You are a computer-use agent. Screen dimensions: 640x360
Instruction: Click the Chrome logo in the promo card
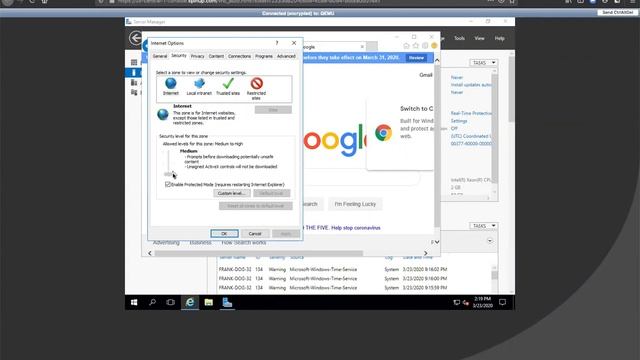tap(383, 133)
